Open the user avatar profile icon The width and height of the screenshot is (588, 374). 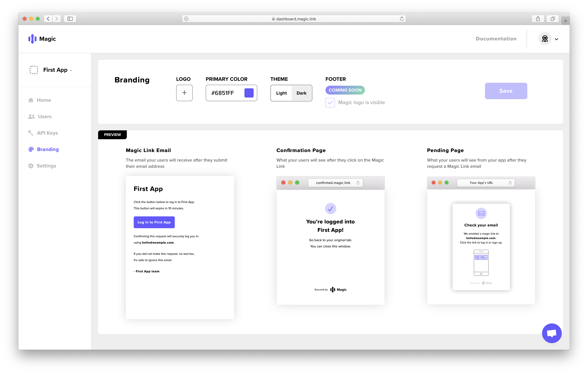[545, 39]
